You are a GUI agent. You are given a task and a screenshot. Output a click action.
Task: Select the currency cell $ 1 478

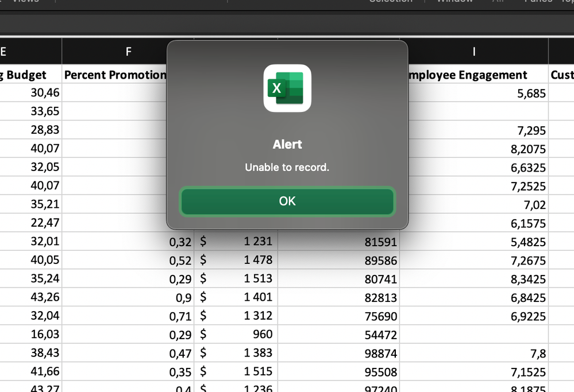(236, 260)
